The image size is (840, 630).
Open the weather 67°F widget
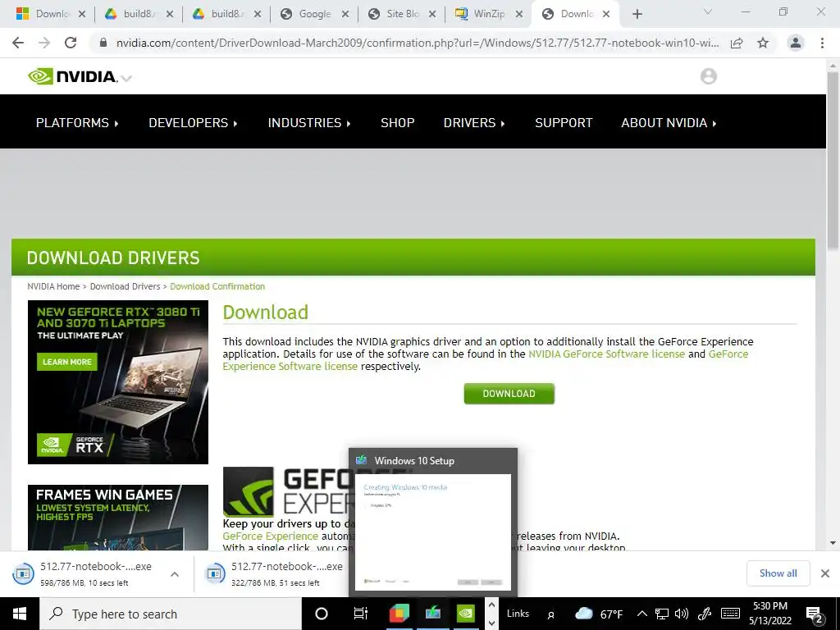click(x=598, y=614)
